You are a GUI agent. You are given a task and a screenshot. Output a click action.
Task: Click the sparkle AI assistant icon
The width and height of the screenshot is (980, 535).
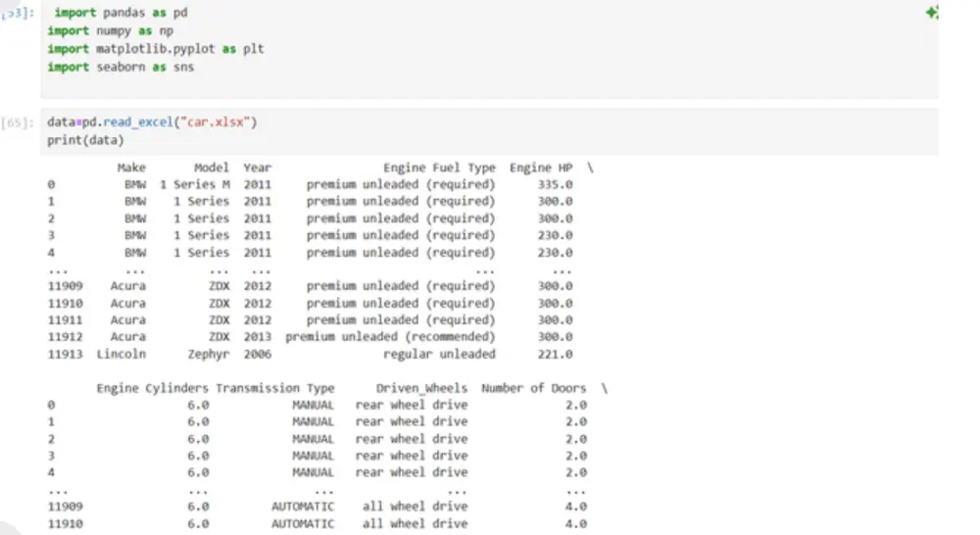[x=931, y=12]
